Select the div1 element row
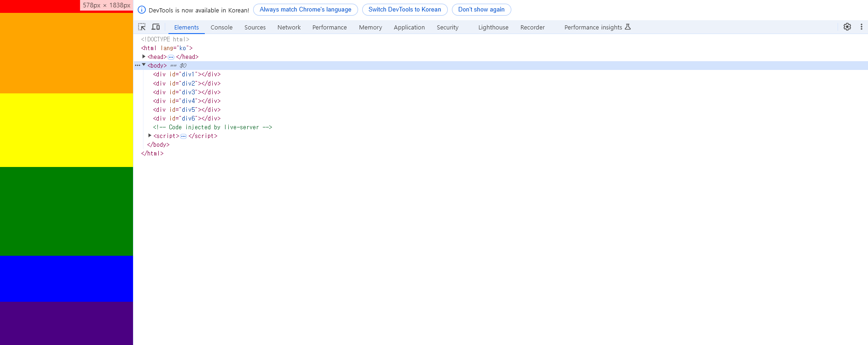Screen dimensions: 868x345 tap(501, 75)
